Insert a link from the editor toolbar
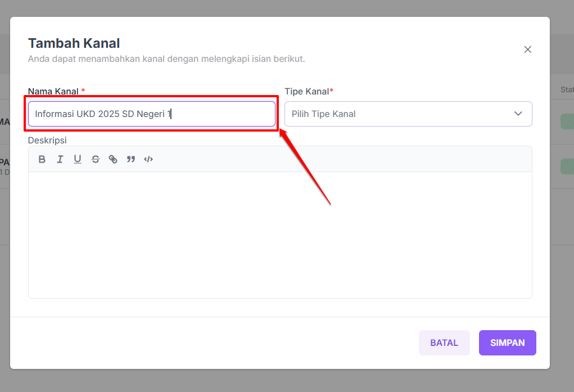 [x=113, y=159]
